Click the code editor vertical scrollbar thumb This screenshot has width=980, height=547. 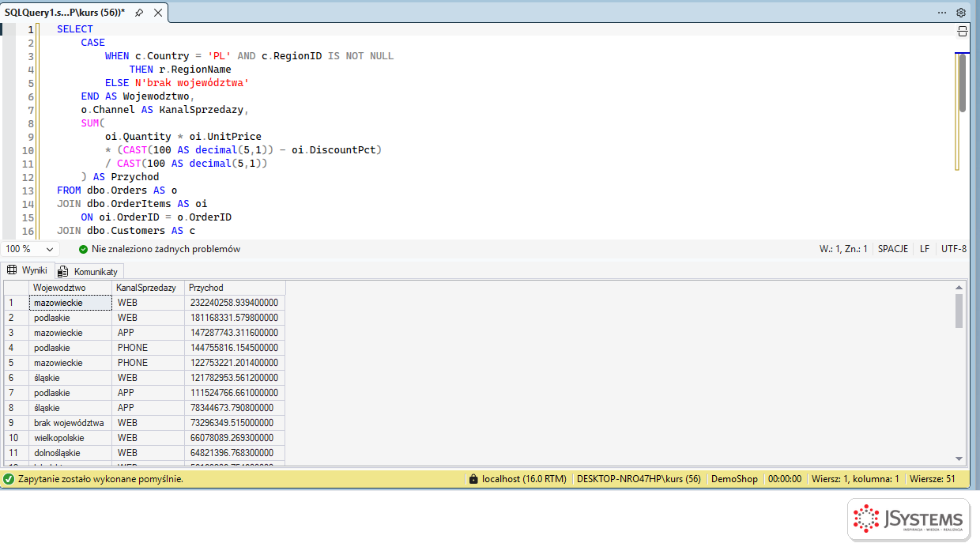pyautogui.click(x=963, y=82)
